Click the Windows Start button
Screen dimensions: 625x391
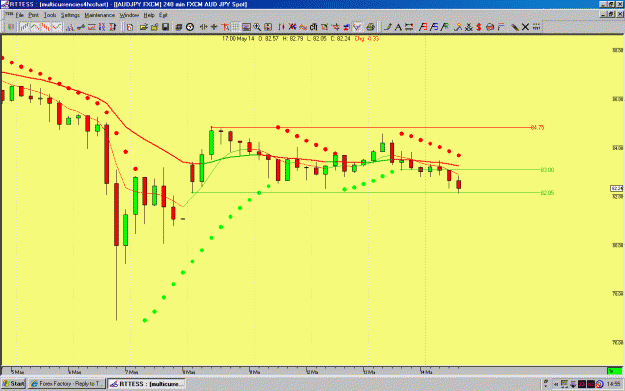[x=14, y=384]
